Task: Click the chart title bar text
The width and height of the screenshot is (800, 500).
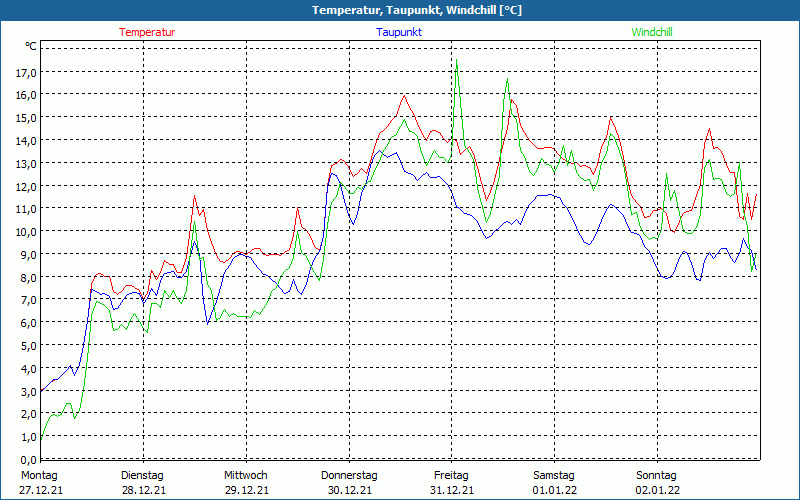Action: tap(400, 10)
